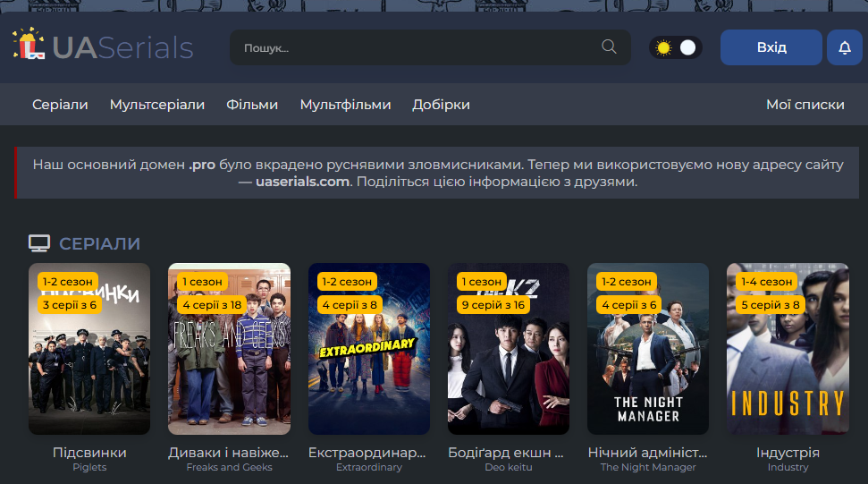Open the Мультфільми menu item
Viewport: 868px width, 484px height.
(345, 105)
